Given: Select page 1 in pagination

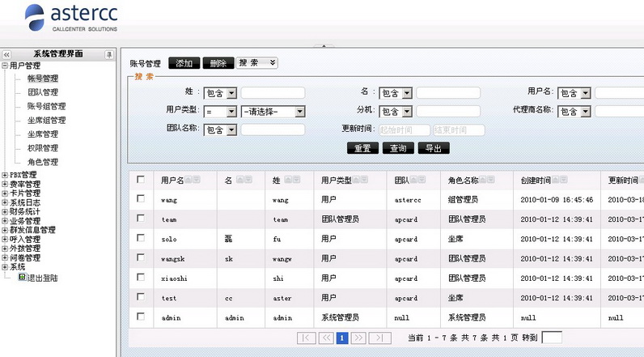Looking at the screenshot, I should [342, 338].
